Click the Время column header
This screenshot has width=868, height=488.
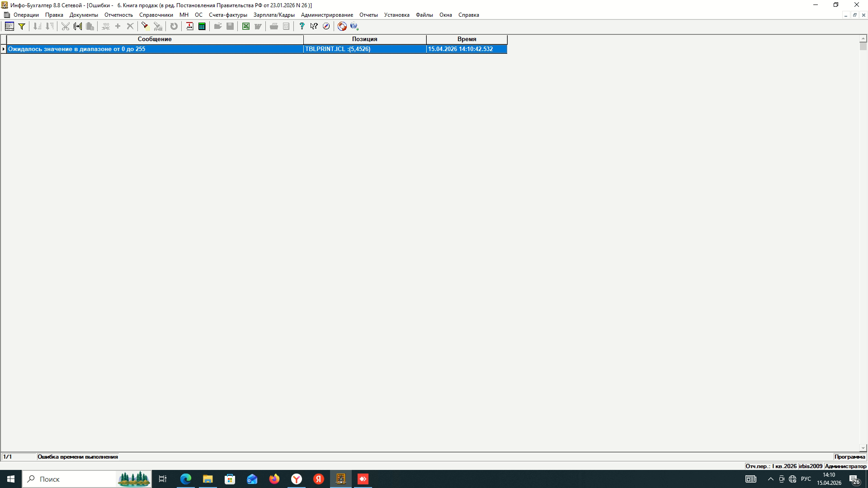click(x=467, y=39)
